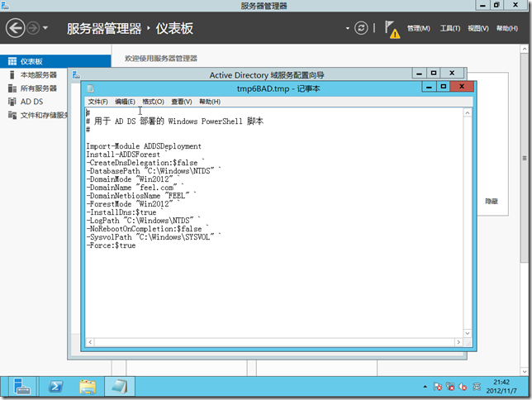Click the AD DS role icon
This screenshot has height=400, width=532.
click(12, 102)
